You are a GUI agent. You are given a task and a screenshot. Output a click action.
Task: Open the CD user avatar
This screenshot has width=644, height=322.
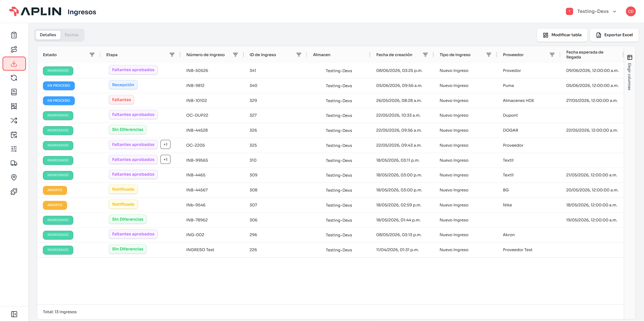[x=631, y=11]
